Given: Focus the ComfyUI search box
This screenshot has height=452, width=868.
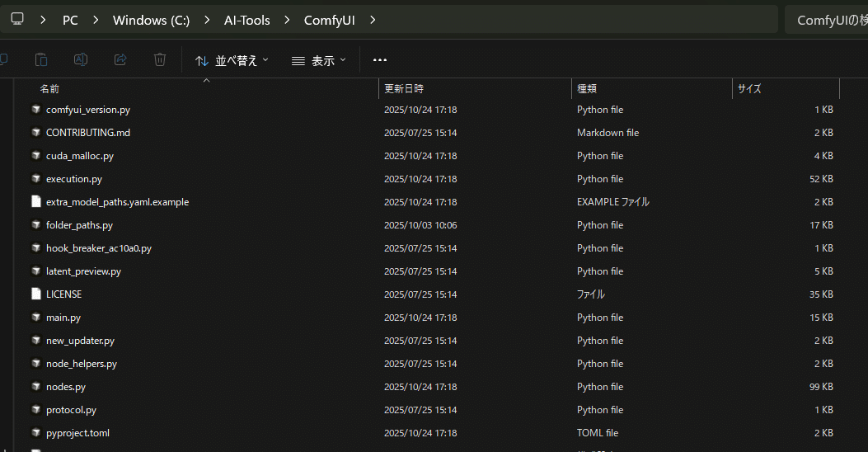Looking at the screenshot, I should (827, 20).
